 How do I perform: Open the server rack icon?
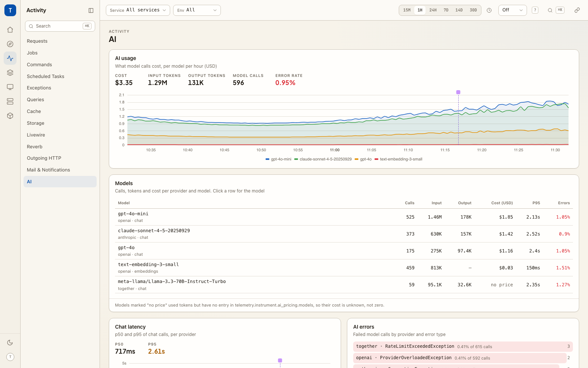(10, 101)
